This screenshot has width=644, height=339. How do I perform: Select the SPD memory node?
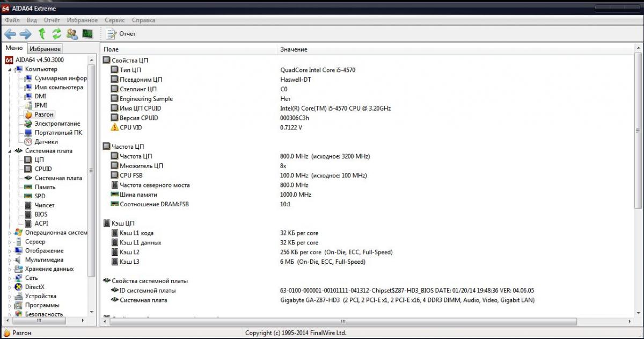pos(40,196)
